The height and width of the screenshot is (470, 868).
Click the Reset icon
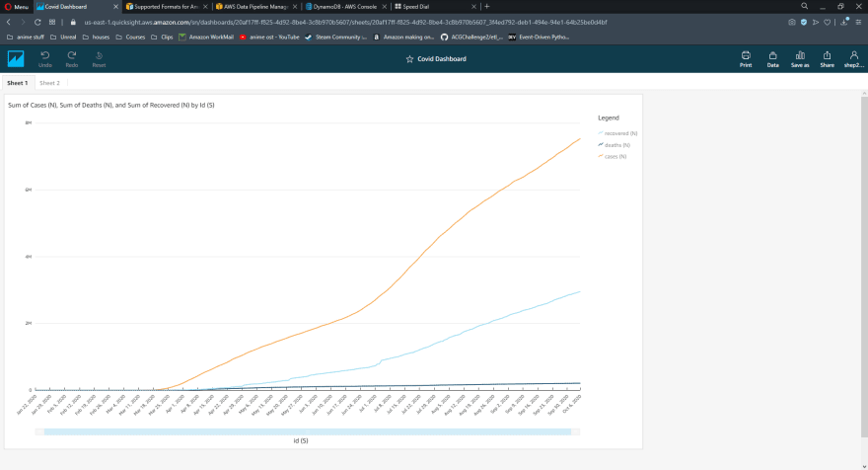[99, 55]
